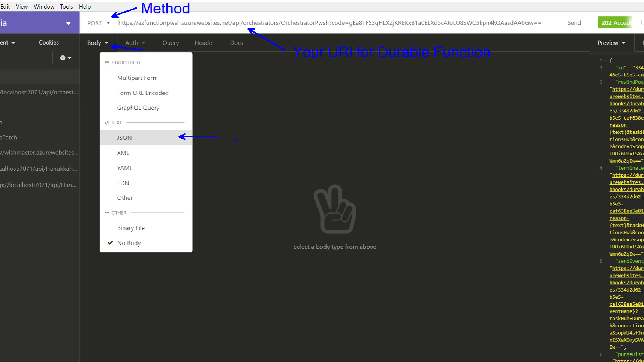644x362 pixels.
Task: Open the Tools menu
Action: click(66, 7)
